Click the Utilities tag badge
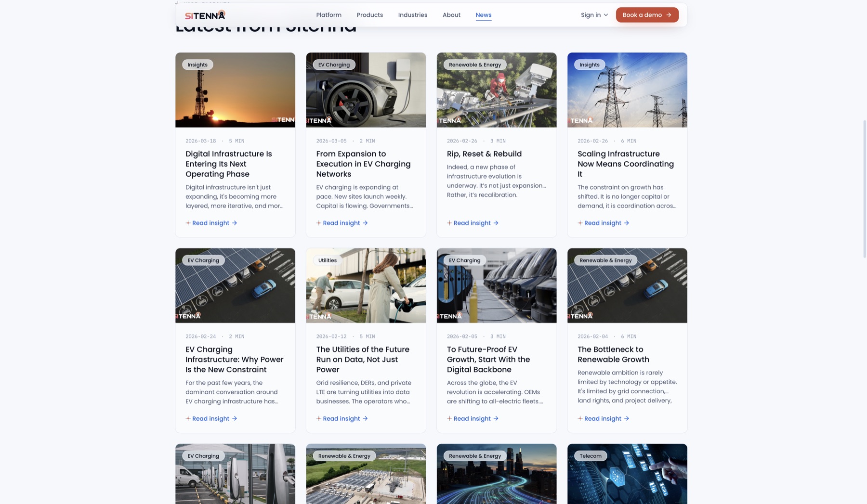 pos(328,260)
